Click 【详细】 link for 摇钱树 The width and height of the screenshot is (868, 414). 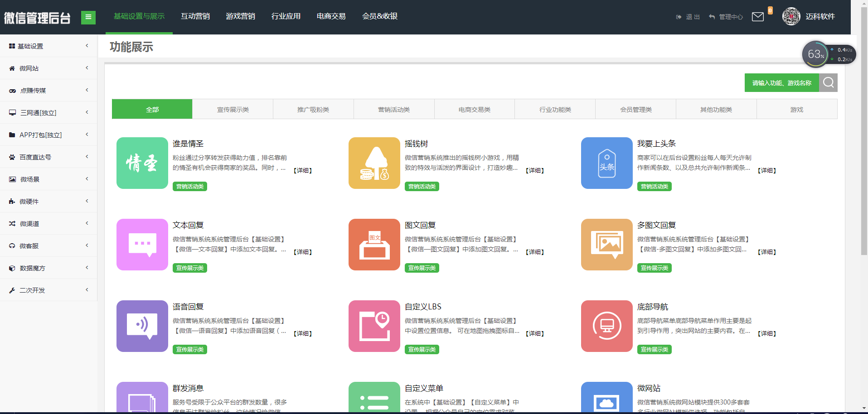tap(535, 170)
